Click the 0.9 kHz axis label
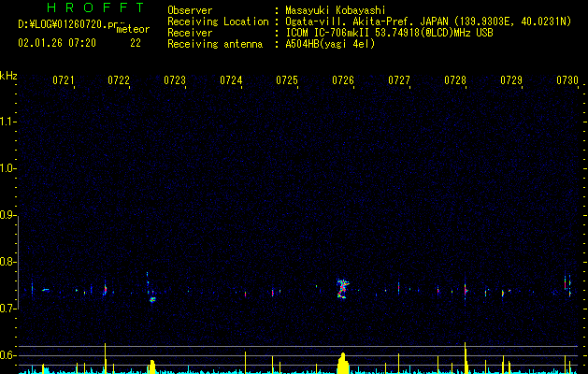This screenshot has height=374, width=588. pyautogui.click(x=8, y=215)
